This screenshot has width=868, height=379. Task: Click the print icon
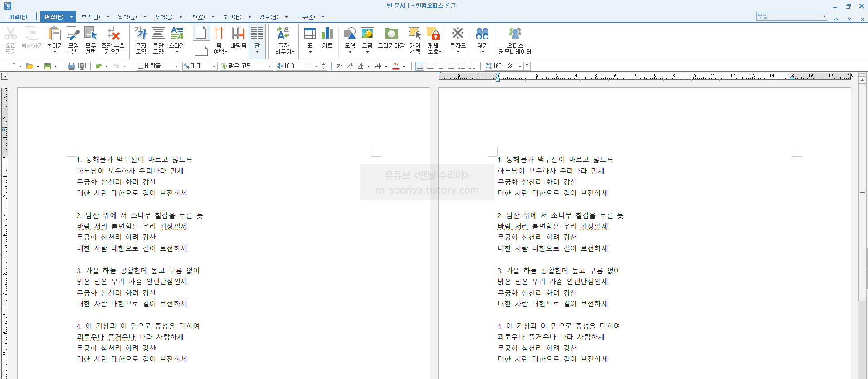pos(71,66)
